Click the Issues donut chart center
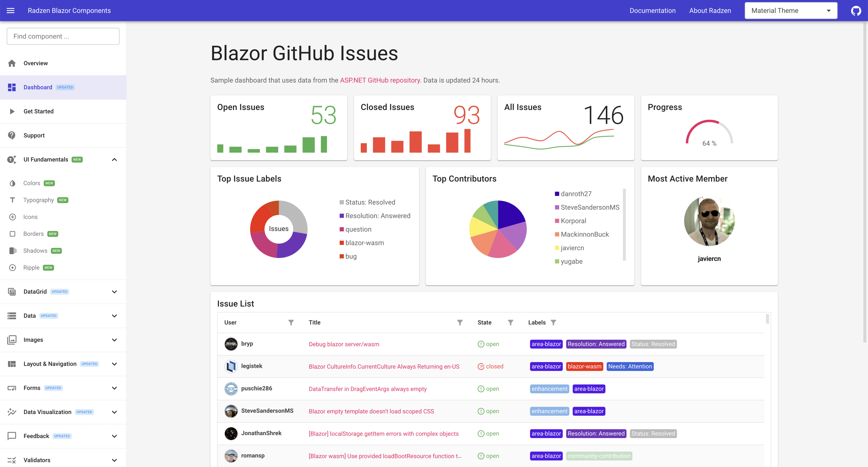Image resolution: width=868 pixels, height=467 pixels. (x=279, y=229)
